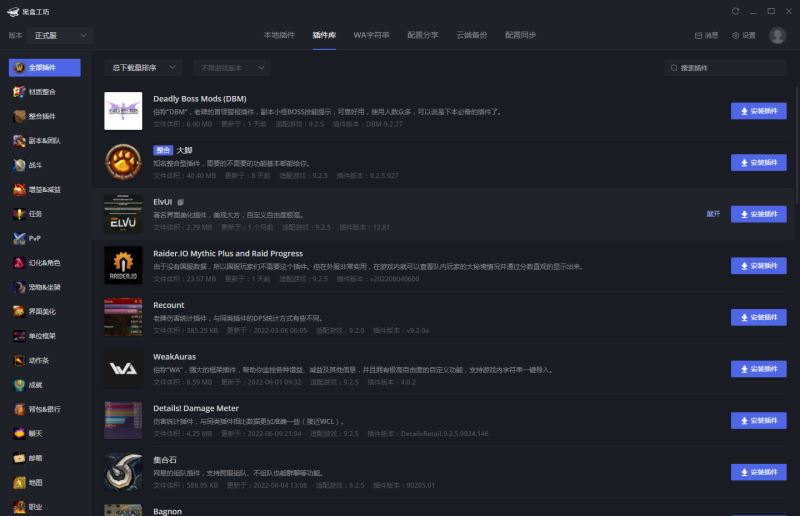Switch to 本地插件 tab
The image size is (800, 516).
pyautogui.click(x=279, y=35)
